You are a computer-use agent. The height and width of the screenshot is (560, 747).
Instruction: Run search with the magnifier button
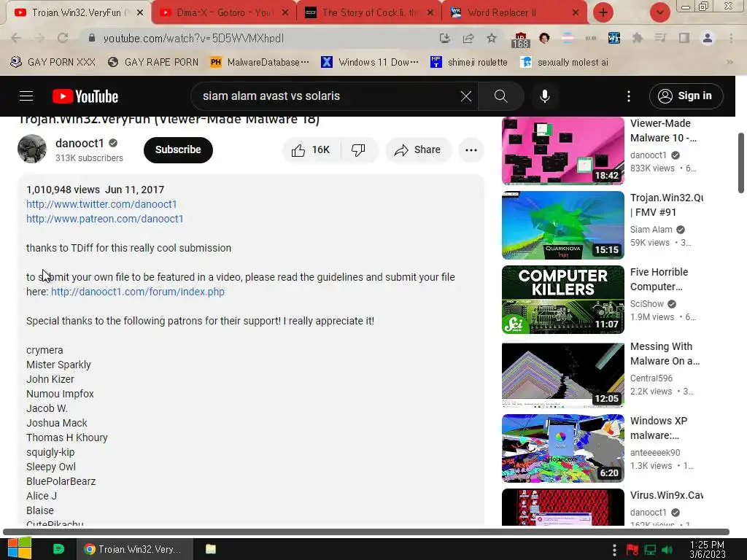(x=500, y=96)
